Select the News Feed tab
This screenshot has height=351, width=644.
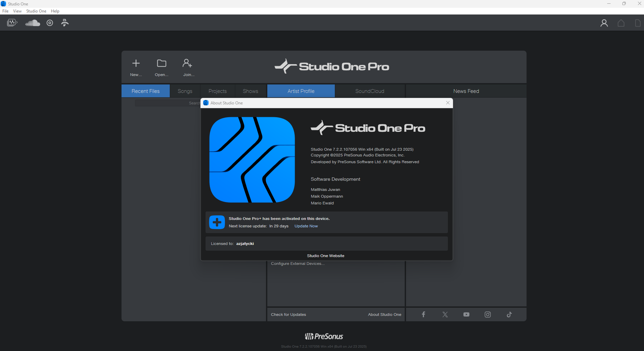[466, 91]
